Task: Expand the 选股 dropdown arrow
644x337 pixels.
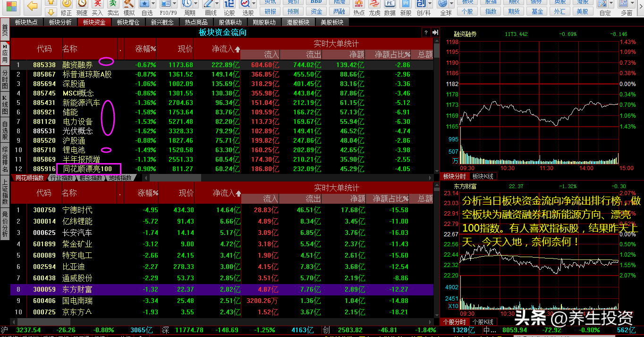Action: point(254,4)
